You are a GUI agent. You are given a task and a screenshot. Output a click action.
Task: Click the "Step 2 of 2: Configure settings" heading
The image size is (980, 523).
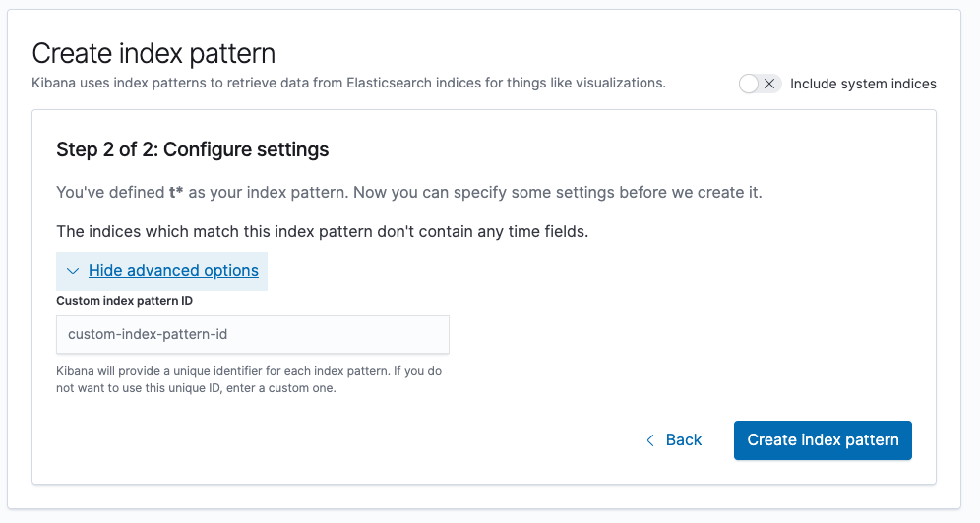[192, 149]
